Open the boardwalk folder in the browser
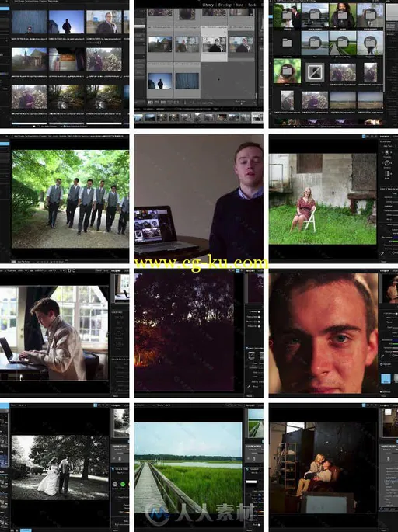 click(342, 43)
